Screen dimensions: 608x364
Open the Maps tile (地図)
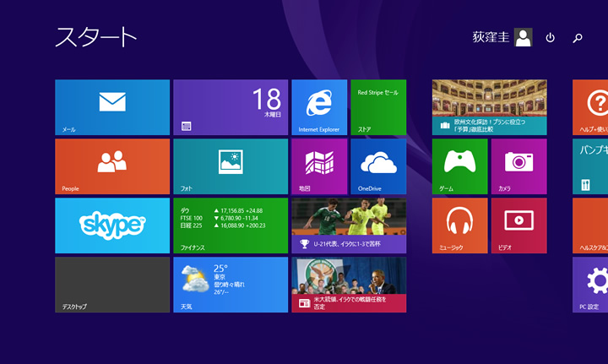319,166
